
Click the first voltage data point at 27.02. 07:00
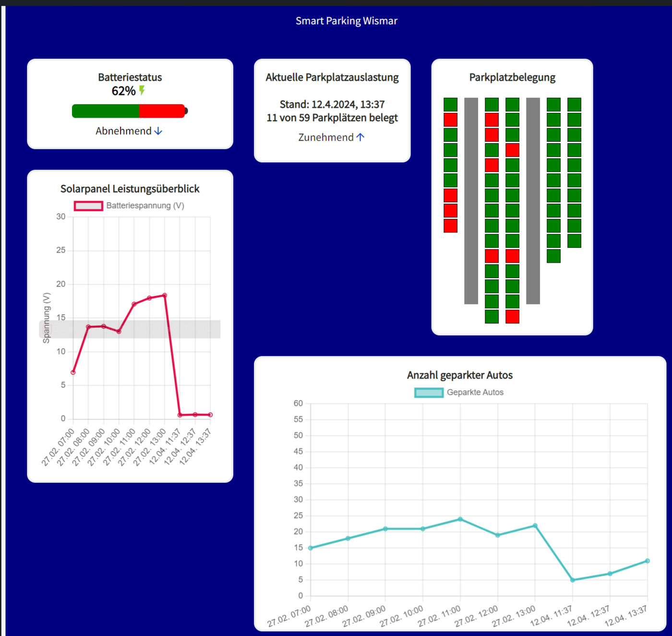tap(73, 372)
